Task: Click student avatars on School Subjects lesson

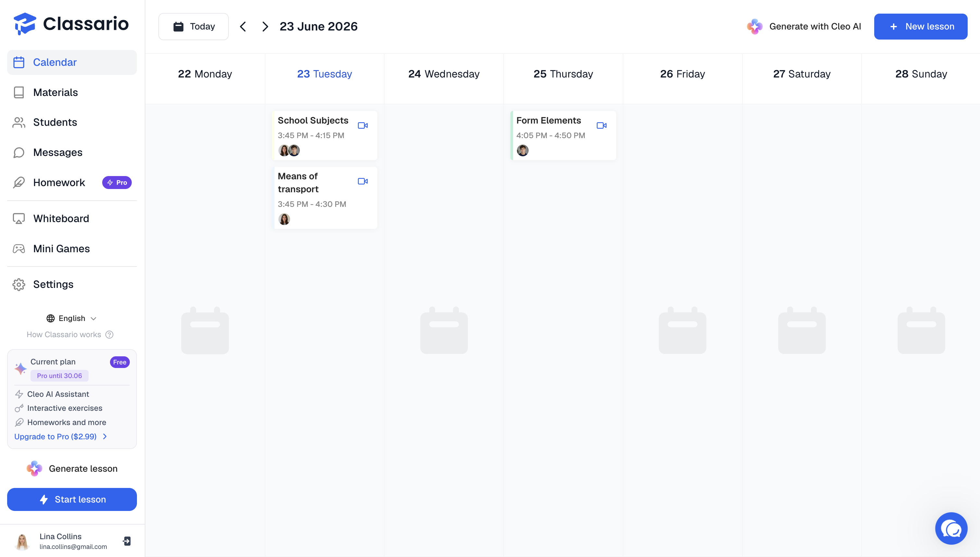Action: click(x=289, y=150)
